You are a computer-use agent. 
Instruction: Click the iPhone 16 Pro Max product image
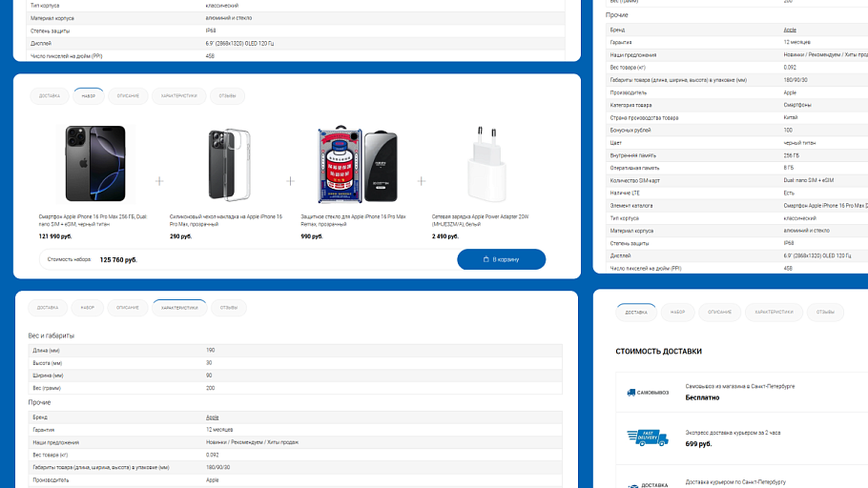pos(94,163)
